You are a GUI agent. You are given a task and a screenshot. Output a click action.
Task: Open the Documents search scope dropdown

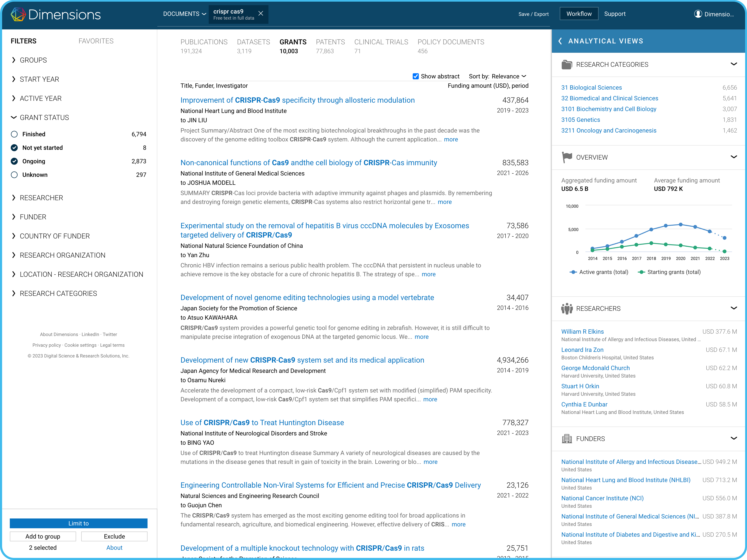pyautogui.click(x=184, y=14)
